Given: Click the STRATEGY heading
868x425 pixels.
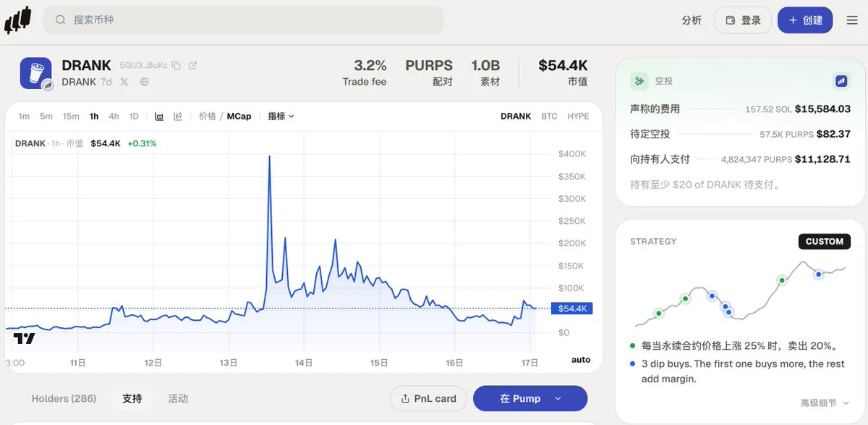Looking at the screenshot, I should [653, 241].
